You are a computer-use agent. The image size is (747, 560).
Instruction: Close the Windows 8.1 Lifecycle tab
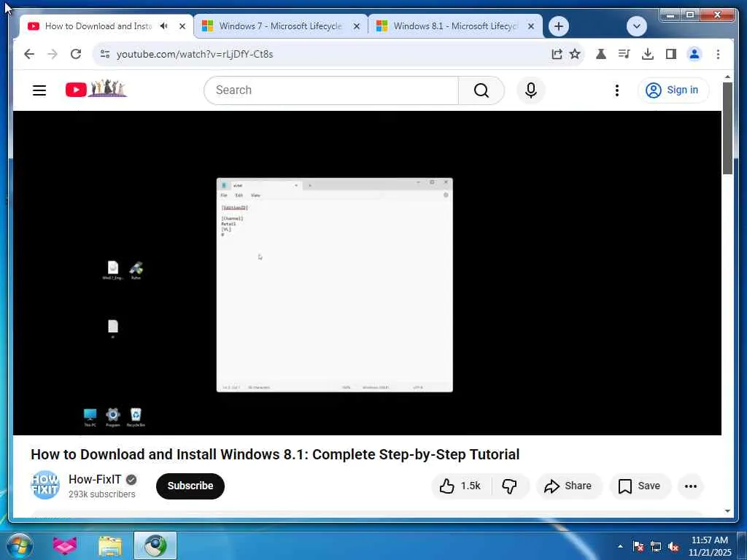[x=531, y=26]
